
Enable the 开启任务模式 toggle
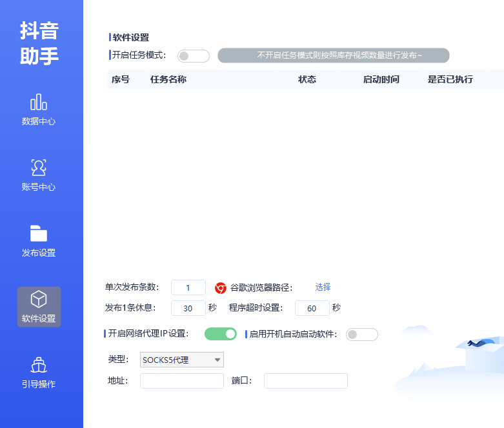tap(194, 56)
